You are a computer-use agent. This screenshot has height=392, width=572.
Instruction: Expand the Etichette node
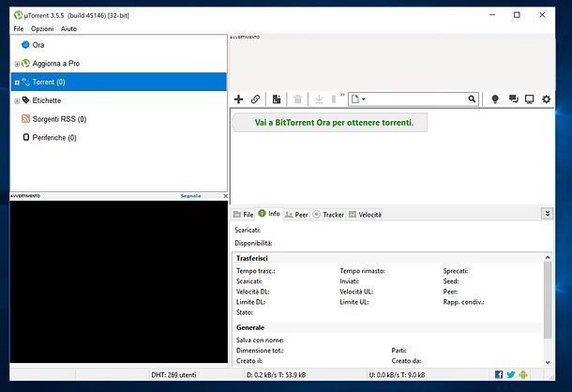pyautogui.click(x=17, y=101)
